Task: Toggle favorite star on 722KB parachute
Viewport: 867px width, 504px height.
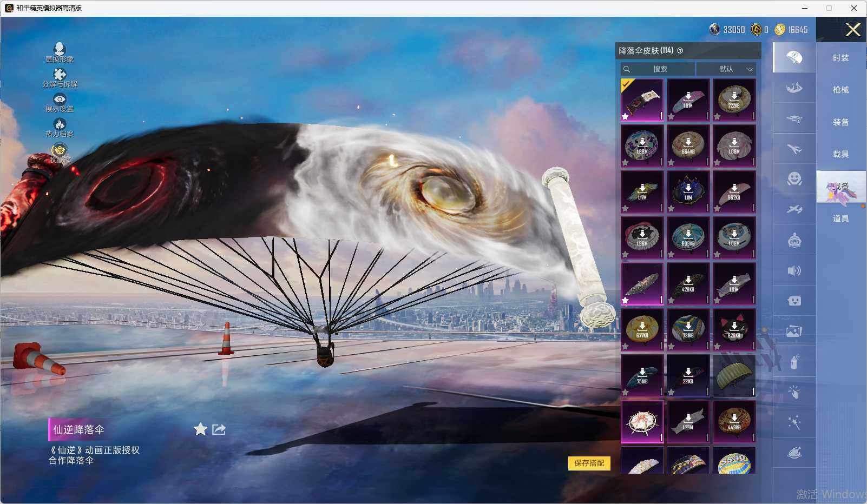Action: (718, 116)
